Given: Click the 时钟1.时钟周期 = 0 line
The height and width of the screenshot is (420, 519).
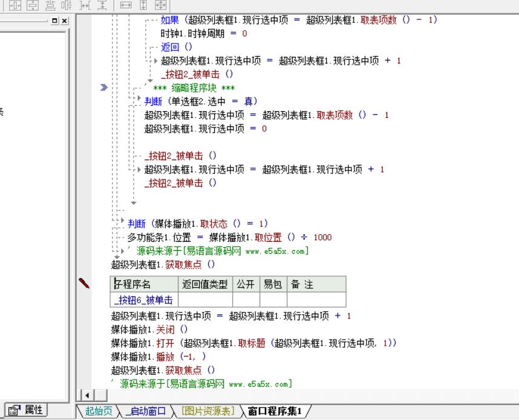Looking at the screenshot, I should [204, 33].
